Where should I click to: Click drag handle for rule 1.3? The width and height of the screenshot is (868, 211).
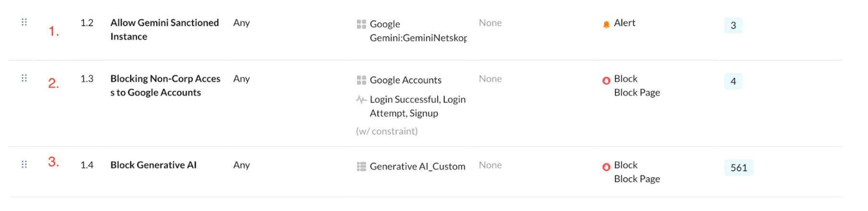click(x=24, y=78)
